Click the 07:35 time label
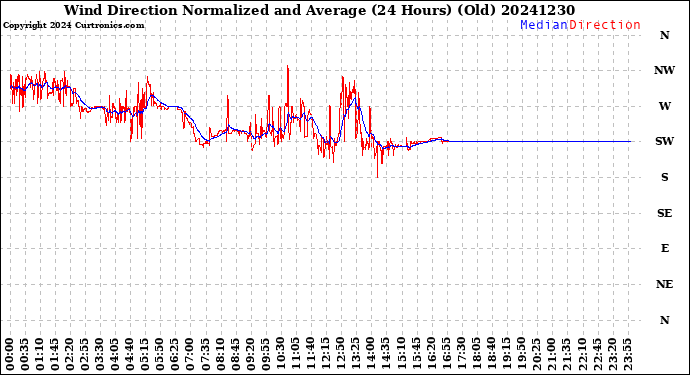 pos(206,354)
